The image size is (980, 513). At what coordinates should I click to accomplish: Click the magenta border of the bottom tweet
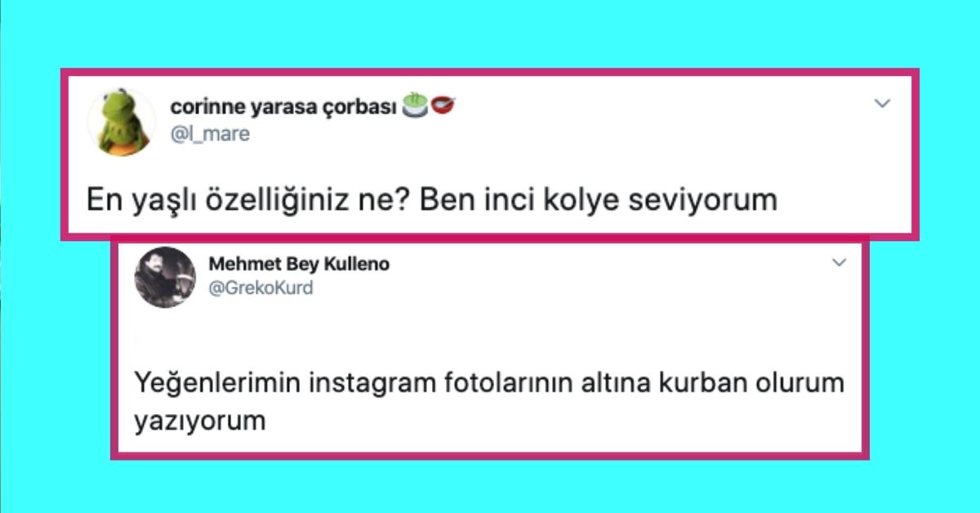click(490, 455)
